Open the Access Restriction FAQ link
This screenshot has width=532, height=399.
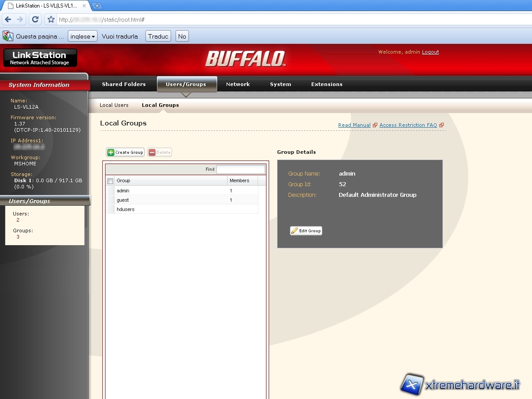coord(408,125)
